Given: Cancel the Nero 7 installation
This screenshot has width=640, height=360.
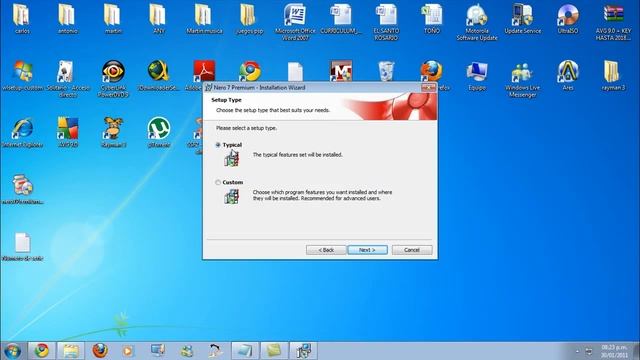Looking at the screenshot, I should point(411,250).
